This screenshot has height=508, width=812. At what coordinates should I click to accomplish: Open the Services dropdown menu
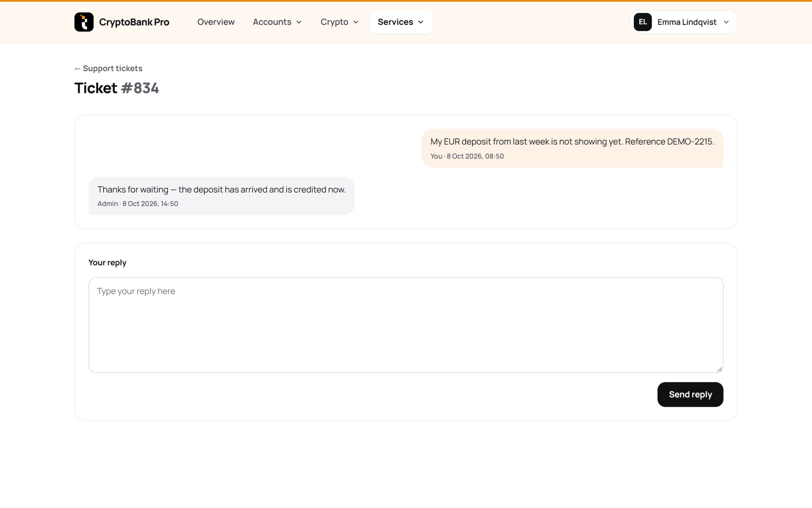click(401, 22)
